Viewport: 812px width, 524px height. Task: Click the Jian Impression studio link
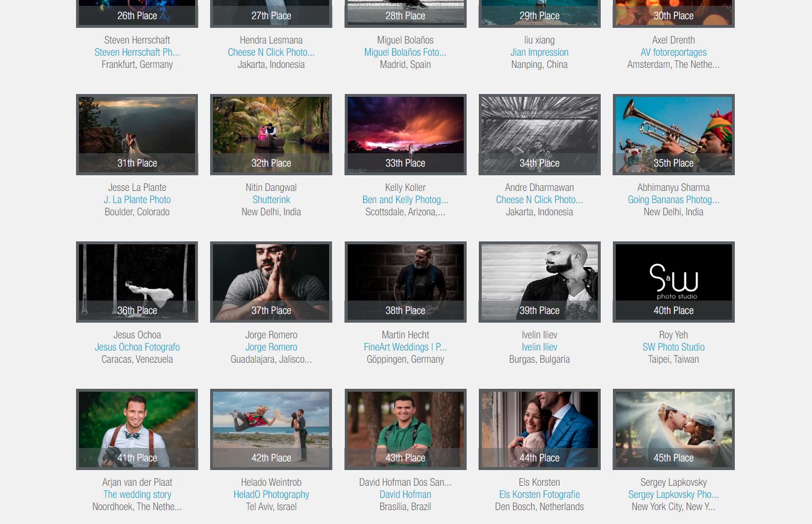pos(539,52)
